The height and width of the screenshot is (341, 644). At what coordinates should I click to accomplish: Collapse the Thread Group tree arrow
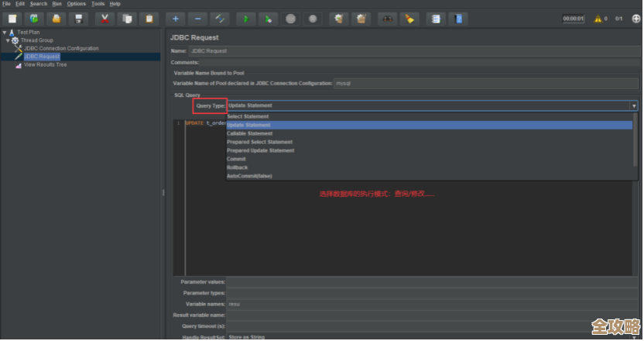(8, 40)
